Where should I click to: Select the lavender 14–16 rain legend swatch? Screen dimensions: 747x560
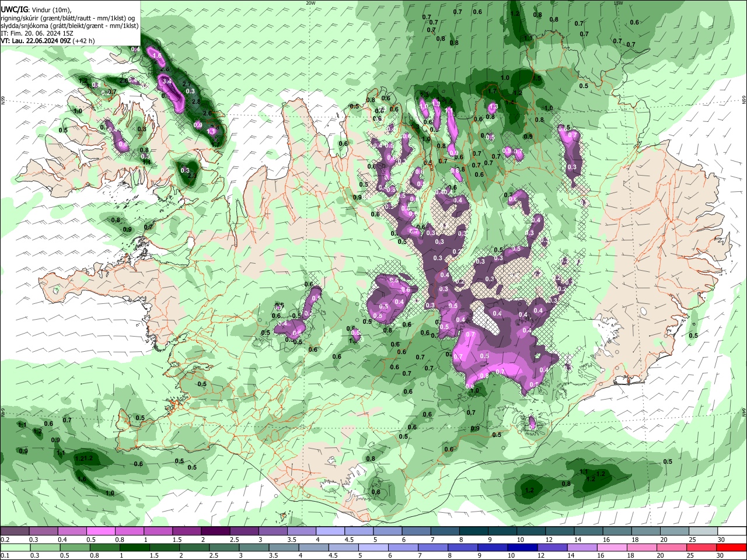pos(582,547)
